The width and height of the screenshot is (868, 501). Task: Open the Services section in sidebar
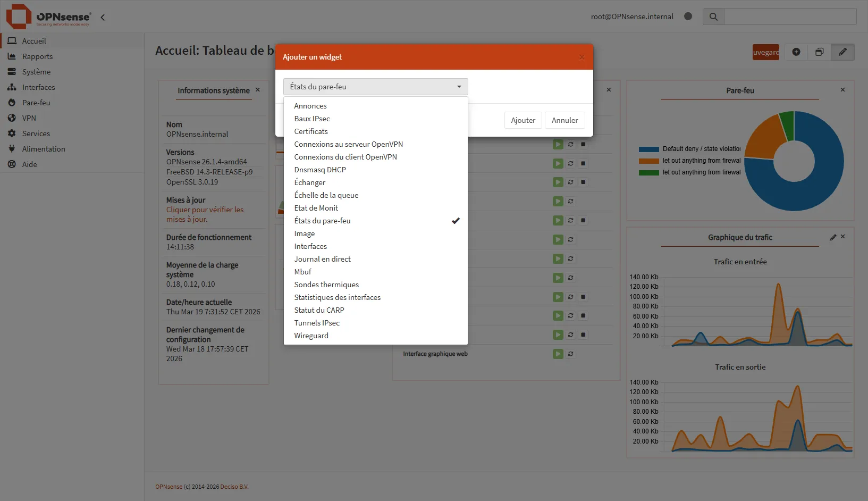[35, 133]
